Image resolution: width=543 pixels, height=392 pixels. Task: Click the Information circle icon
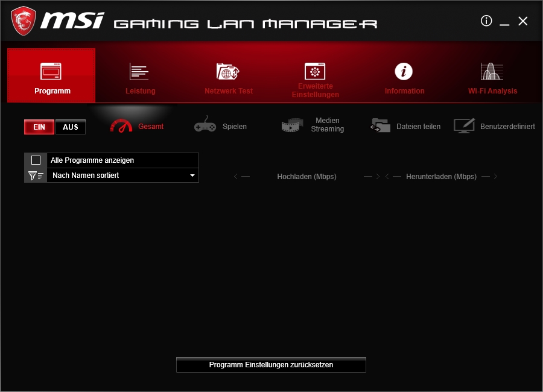[404, 71]
